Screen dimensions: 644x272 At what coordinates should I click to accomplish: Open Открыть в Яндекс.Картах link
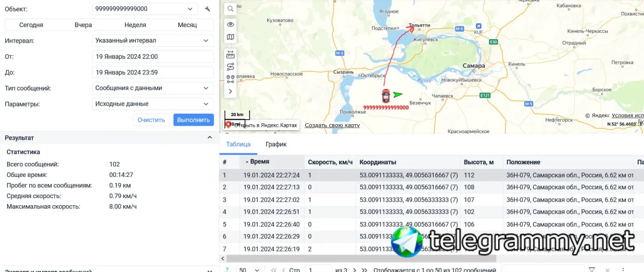click(x=262, y=125)
